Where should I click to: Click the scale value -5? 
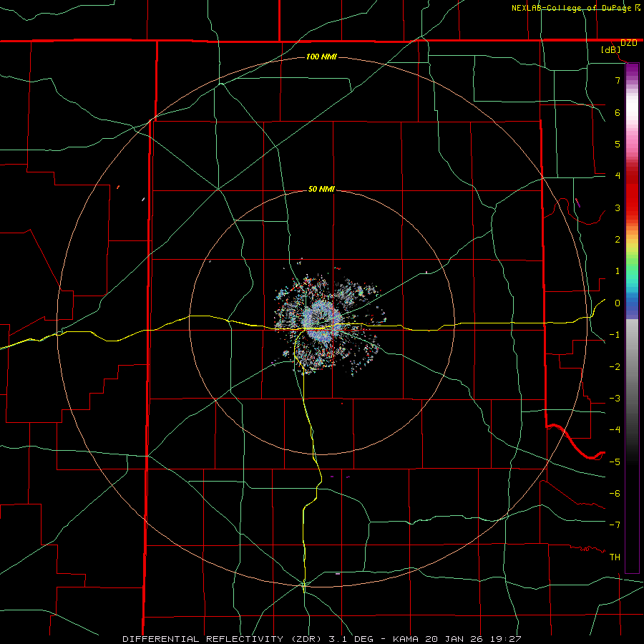615,462
